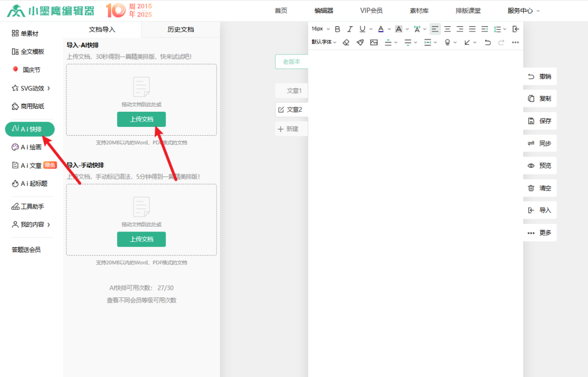Toggle italic text formatting
This screenshot has height=377, width=588.
350,29
